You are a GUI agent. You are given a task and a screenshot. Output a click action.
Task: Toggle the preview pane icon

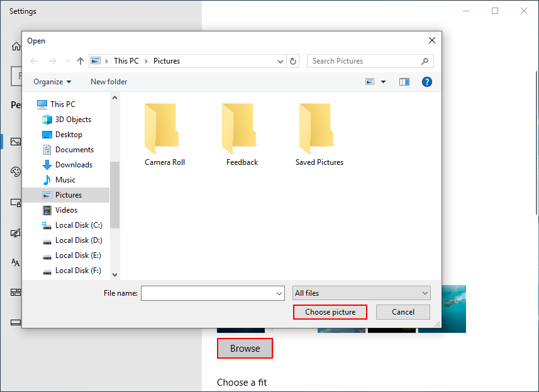point(404,82)
